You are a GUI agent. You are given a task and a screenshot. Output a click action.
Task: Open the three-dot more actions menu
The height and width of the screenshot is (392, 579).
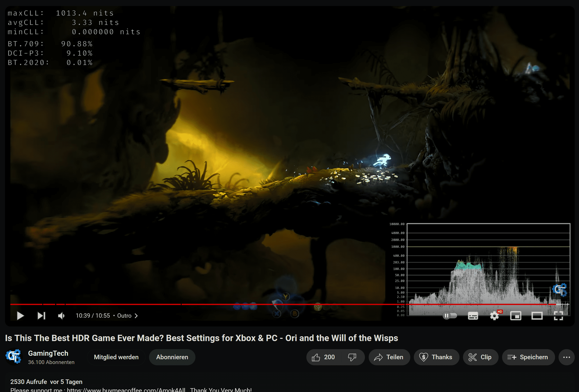coord(566,357)
